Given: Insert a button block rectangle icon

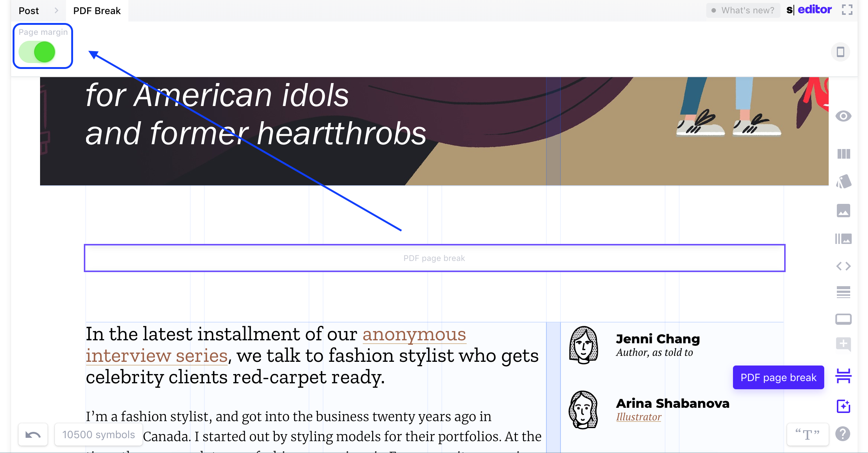Looking at the screenshot, I should pyautogui.click(x=844, y=319).
